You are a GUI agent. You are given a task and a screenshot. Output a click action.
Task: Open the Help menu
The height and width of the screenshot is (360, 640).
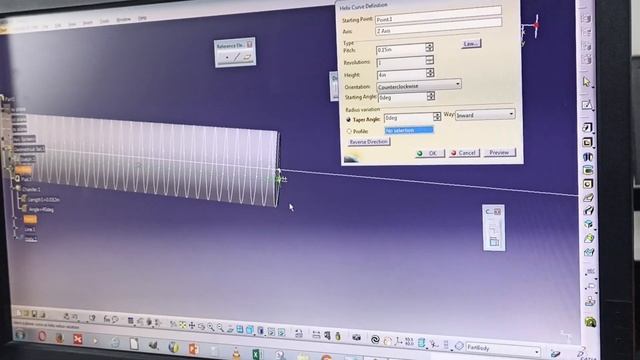[142, 18]
